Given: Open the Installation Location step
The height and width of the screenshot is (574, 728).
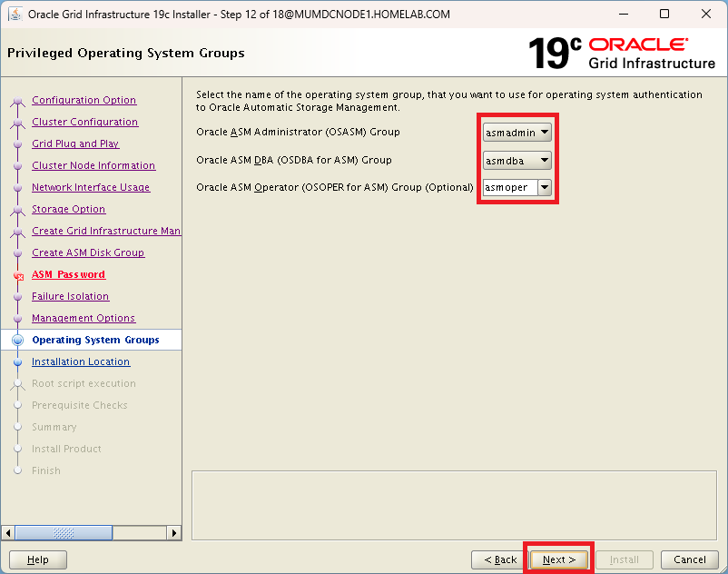Looking at the screenshot, I should 81,362.
